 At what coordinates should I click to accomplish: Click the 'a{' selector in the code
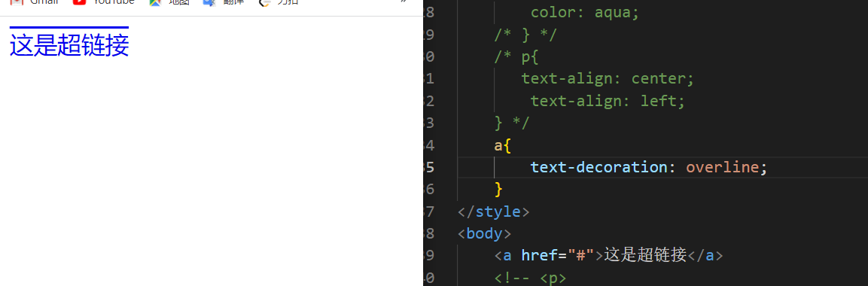503,145
